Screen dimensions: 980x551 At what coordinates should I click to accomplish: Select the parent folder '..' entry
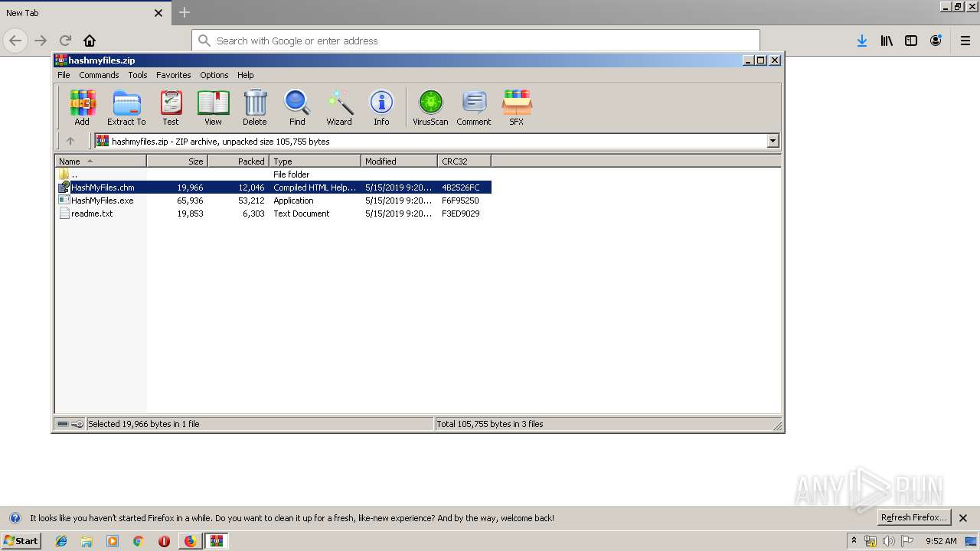(x=273, y=174)
